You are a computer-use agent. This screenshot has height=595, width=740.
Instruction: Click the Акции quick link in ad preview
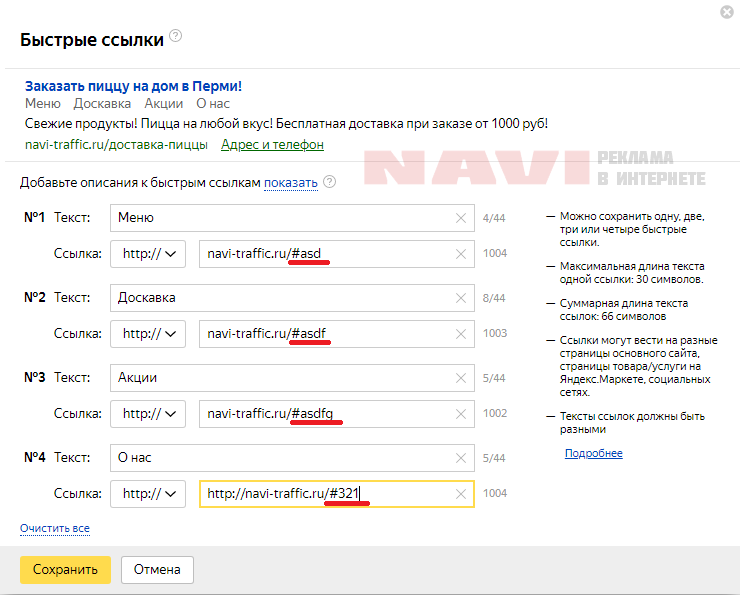click(164, 103)
